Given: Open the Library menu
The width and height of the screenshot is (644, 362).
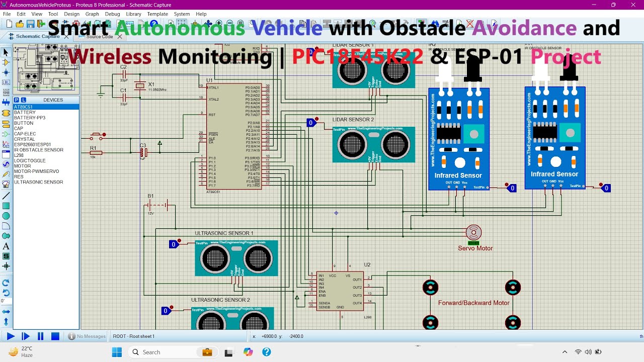Looking at the screenshot, I should pos(133,14).
